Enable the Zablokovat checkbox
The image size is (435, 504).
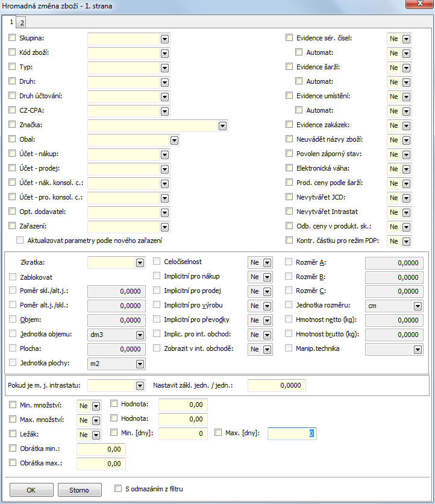[13, 277]
